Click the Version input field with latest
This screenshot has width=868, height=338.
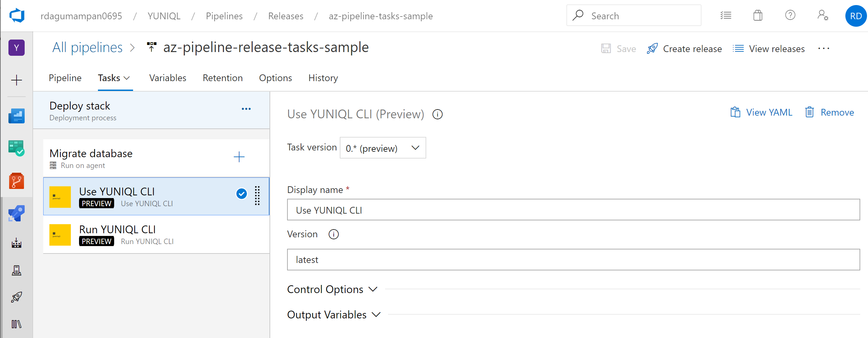[x=573, y=260]
